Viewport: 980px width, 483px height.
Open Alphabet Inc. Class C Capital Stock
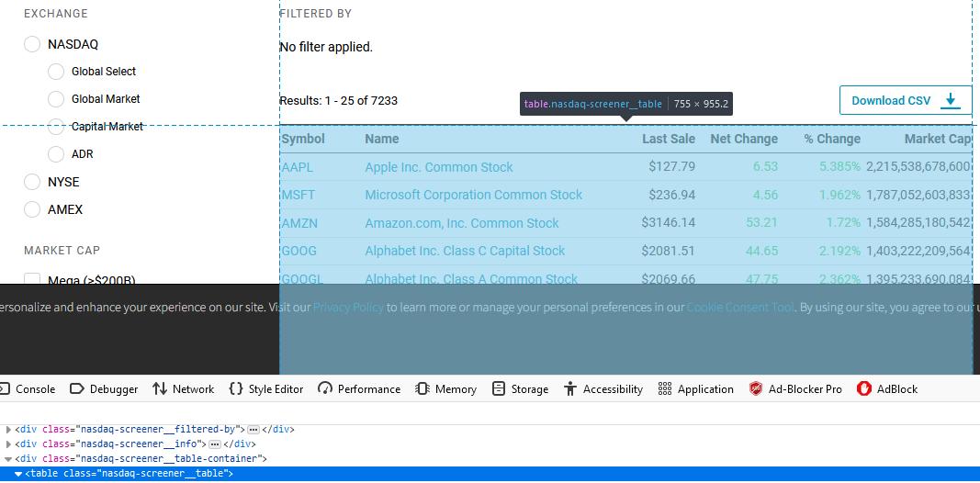click(x=465, y=251)
